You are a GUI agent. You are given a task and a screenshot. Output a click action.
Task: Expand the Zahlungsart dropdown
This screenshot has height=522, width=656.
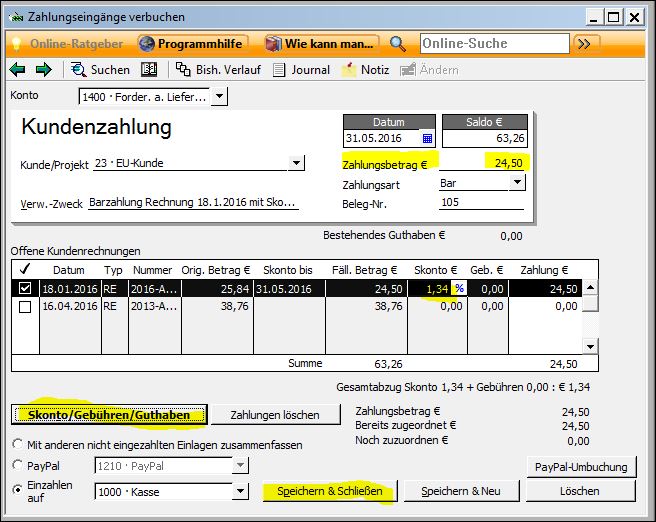[x=518, y=183]
